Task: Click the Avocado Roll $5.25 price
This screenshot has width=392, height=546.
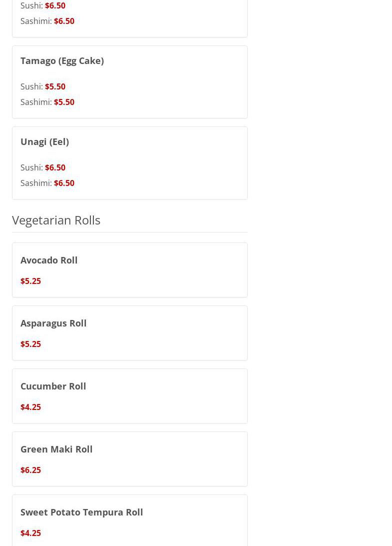Action: (30, 281)
